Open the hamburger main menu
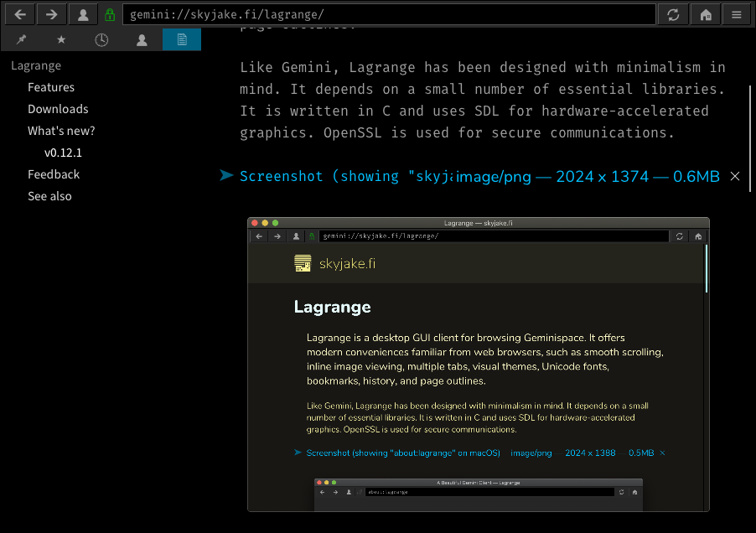 [737, 14]
